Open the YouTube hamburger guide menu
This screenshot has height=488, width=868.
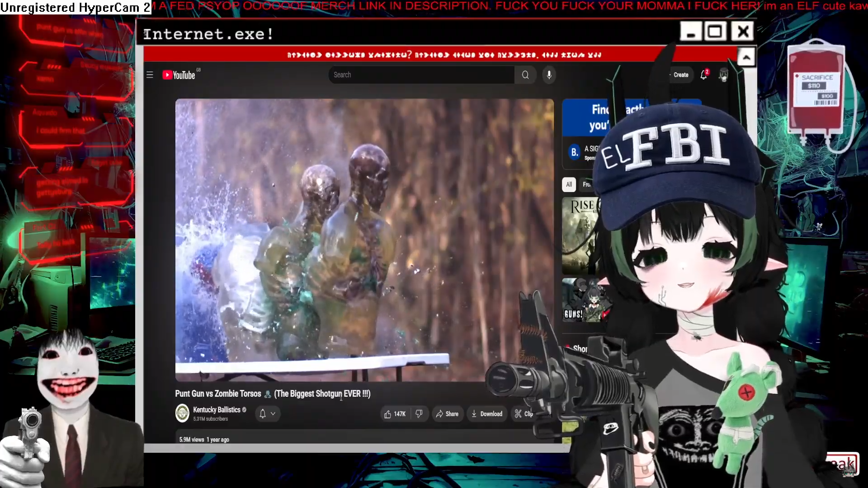tap(150, 75)
